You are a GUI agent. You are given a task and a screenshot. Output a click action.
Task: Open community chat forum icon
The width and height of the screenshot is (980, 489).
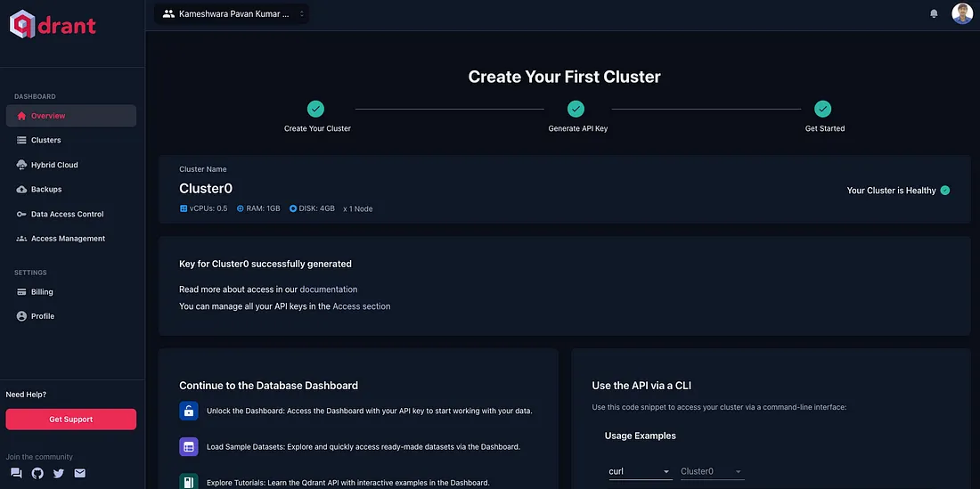click(x=16, y=473)
